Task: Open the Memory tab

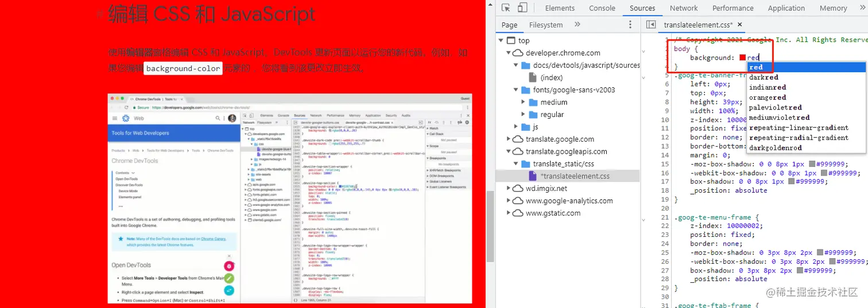Action: tap(834, 8)
